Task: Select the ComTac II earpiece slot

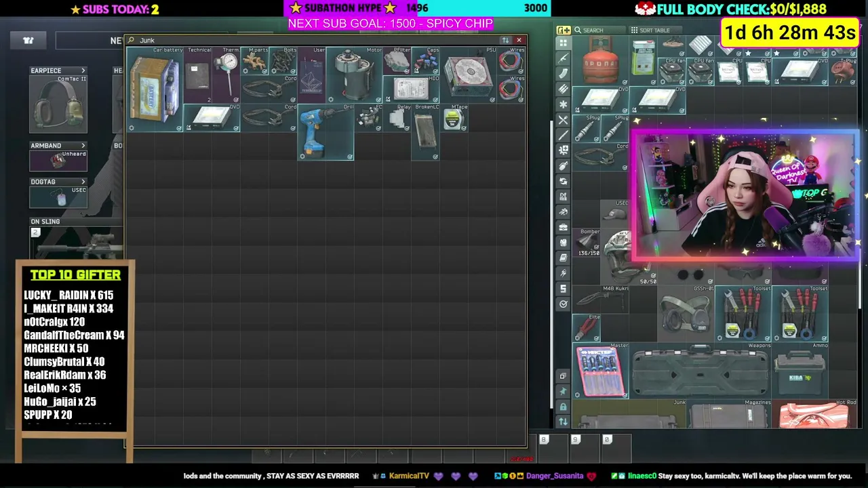Action: click(58, 104)
